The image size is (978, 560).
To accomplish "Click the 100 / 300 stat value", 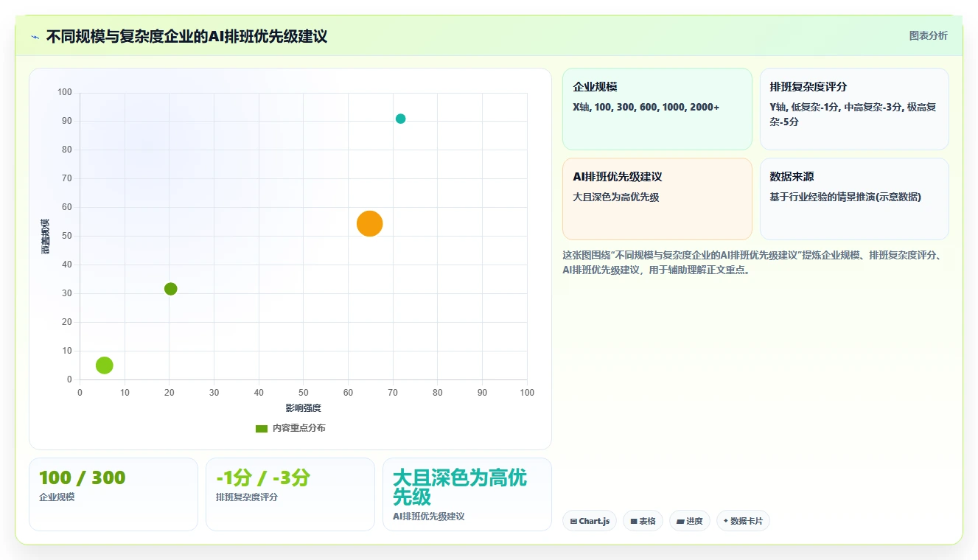I will 83,477.
